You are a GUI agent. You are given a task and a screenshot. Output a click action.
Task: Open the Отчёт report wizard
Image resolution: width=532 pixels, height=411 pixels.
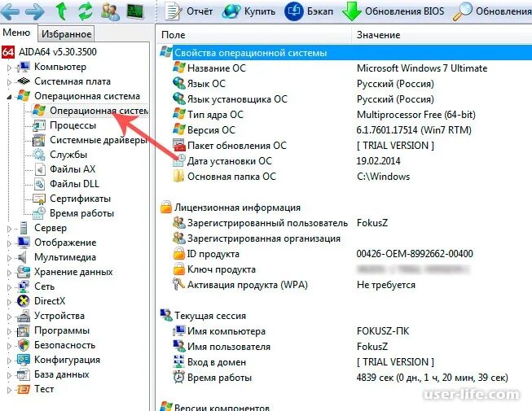pyautogui.click(x=189, y=11)
